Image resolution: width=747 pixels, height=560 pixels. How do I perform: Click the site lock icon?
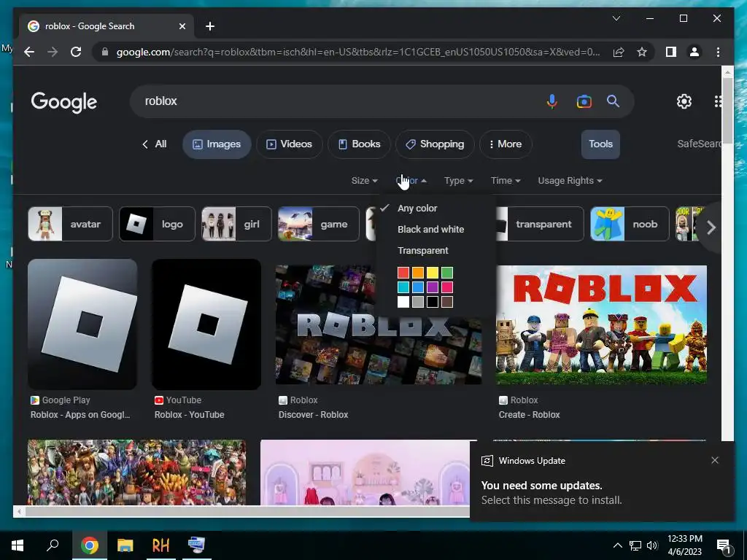point(105,52)
